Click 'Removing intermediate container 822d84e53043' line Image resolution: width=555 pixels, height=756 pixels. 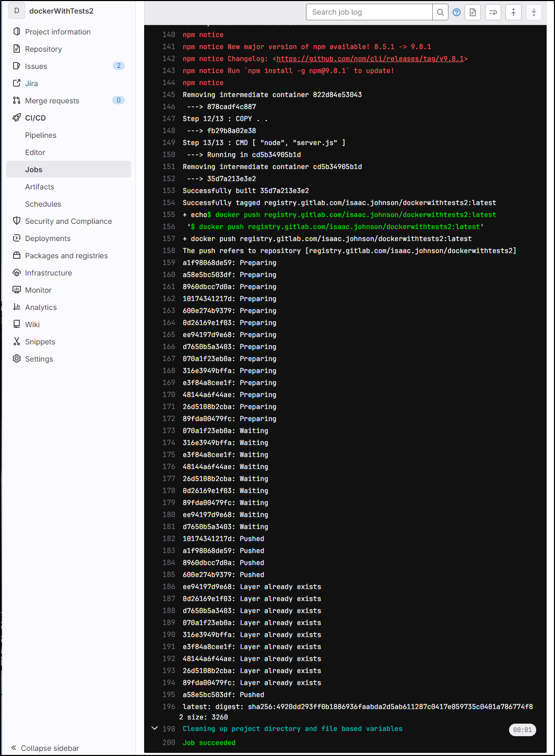click(272, 94)
